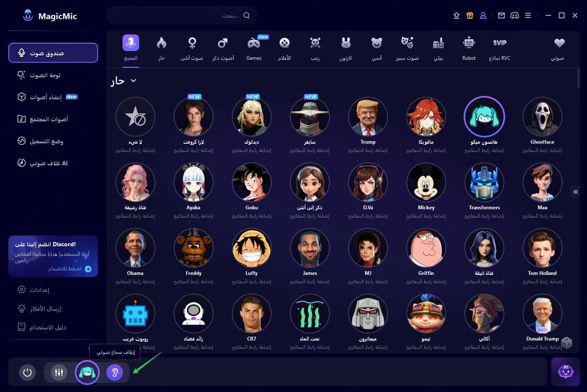Viewport: 587px width, 392px height.
Task: Select the حار fire category tab
Action: pos(162,48)
